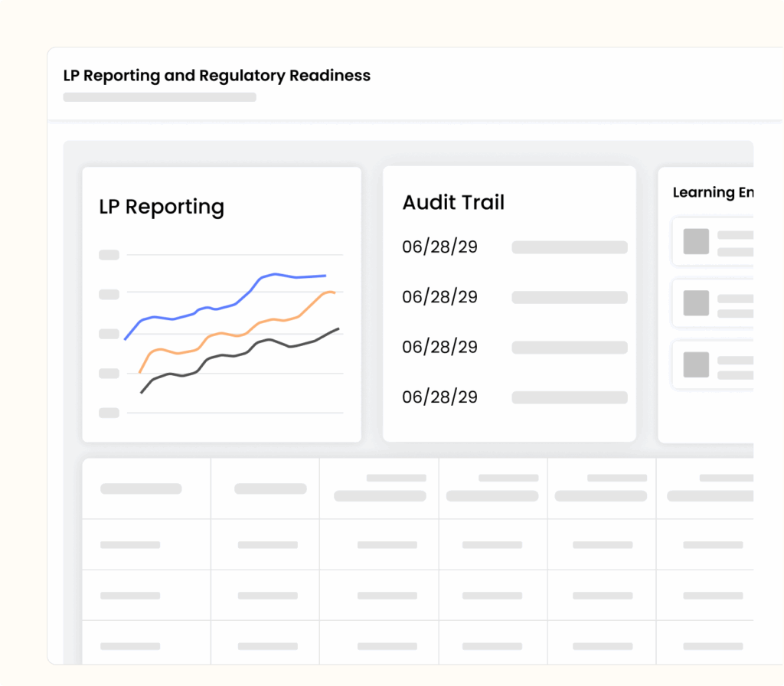This screenshot has width=784, height=686.
Task: Open the partially visible Learning panel heading
Action: [712, 193]
